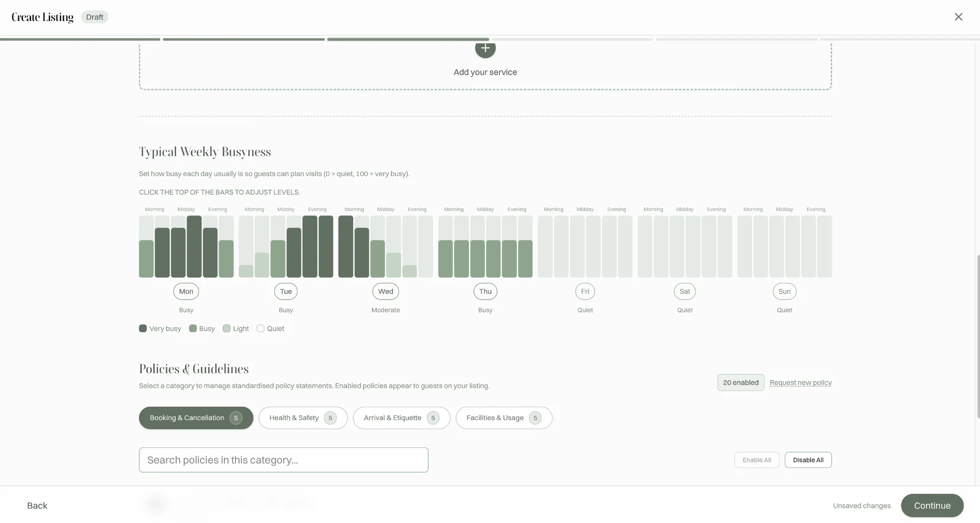
Task: Click the 'Policies & Guidelines' heading
Action: tap(194, 369)
